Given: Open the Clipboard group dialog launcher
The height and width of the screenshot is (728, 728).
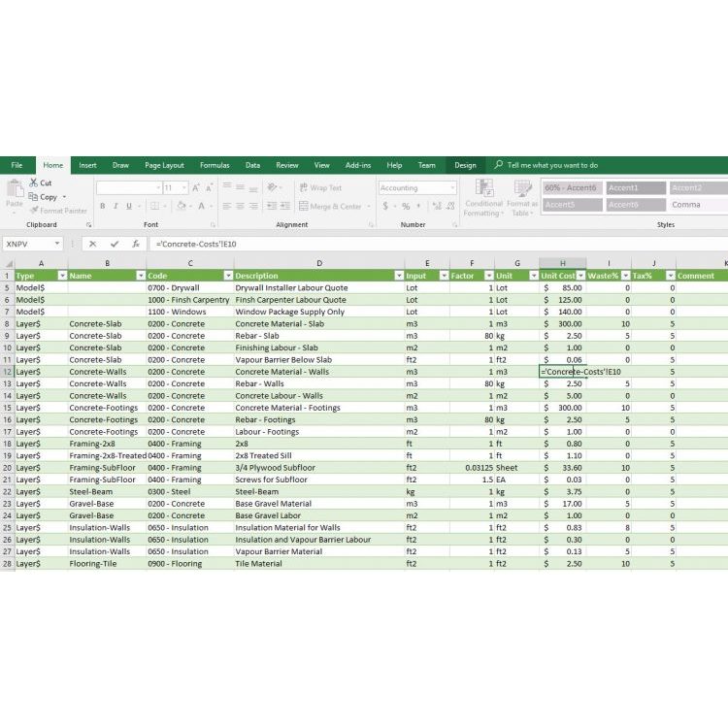Looking at the screenshot, I should tap(88, 225).
